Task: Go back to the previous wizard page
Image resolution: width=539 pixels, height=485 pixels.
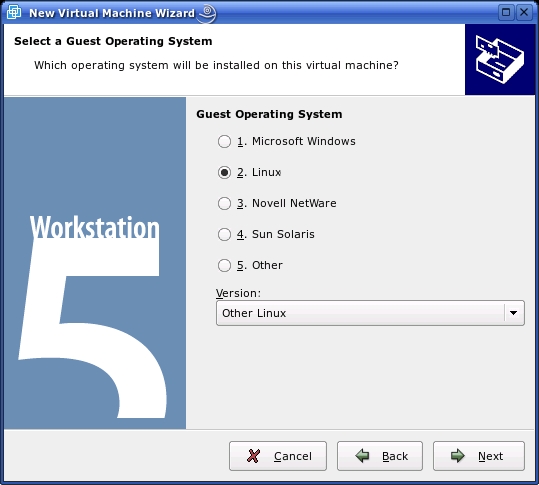Action: click(x=380, y=456)
